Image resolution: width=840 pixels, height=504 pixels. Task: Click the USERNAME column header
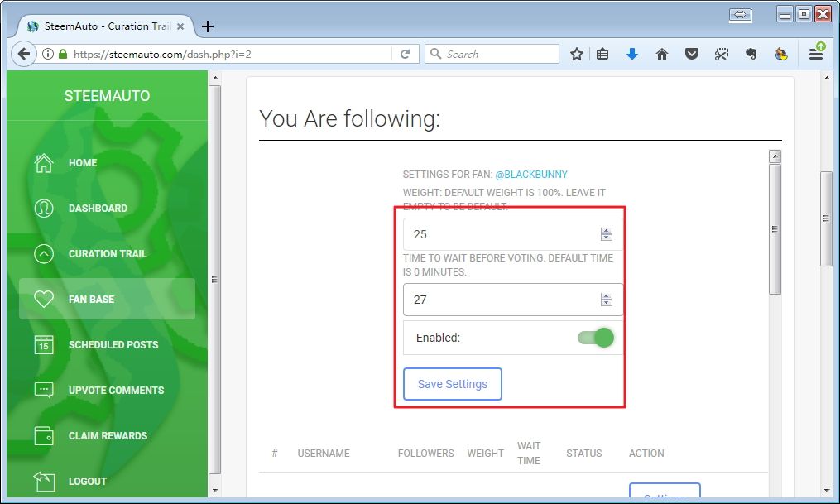click(x=324, y=454)
